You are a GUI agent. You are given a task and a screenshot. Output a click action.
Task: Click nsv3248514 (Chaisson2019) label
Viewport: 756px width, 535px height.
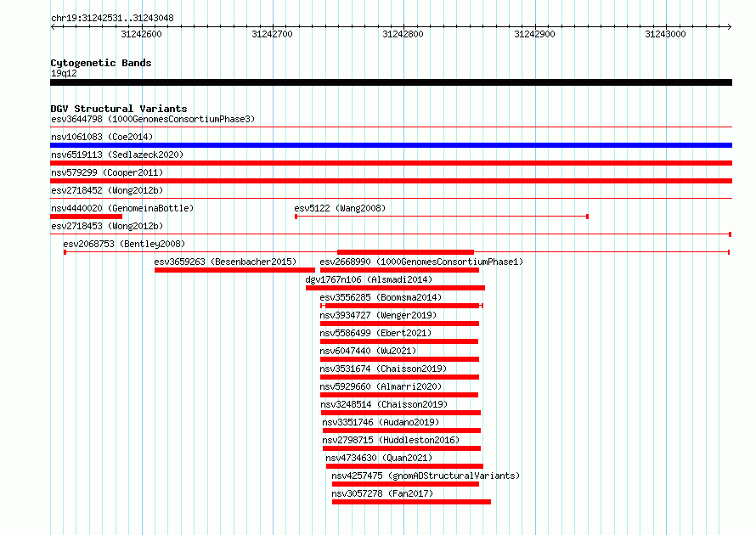coord(384,404)
